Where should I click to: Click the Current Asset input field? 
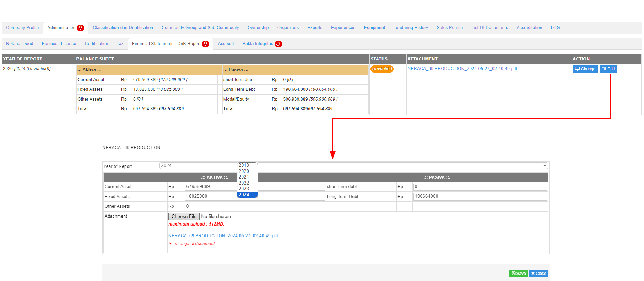210,187
